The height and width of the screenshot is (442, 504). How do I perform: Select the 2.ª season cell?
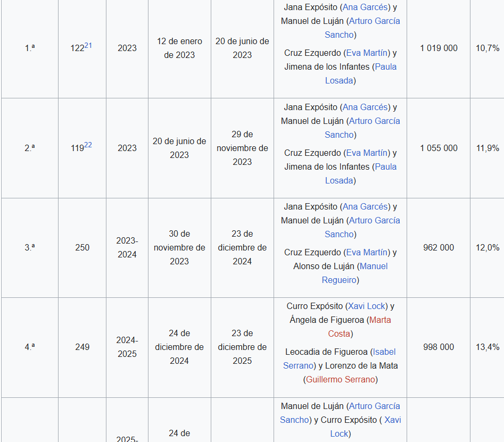(30, 148)
